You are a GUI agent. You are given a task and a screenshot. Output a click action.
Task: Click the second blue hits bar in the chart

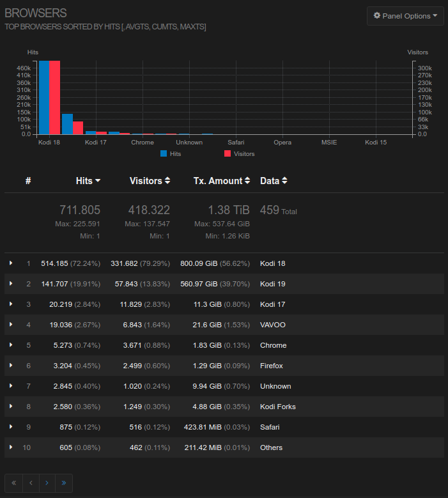pyautogui.click(x=67, y=124)
